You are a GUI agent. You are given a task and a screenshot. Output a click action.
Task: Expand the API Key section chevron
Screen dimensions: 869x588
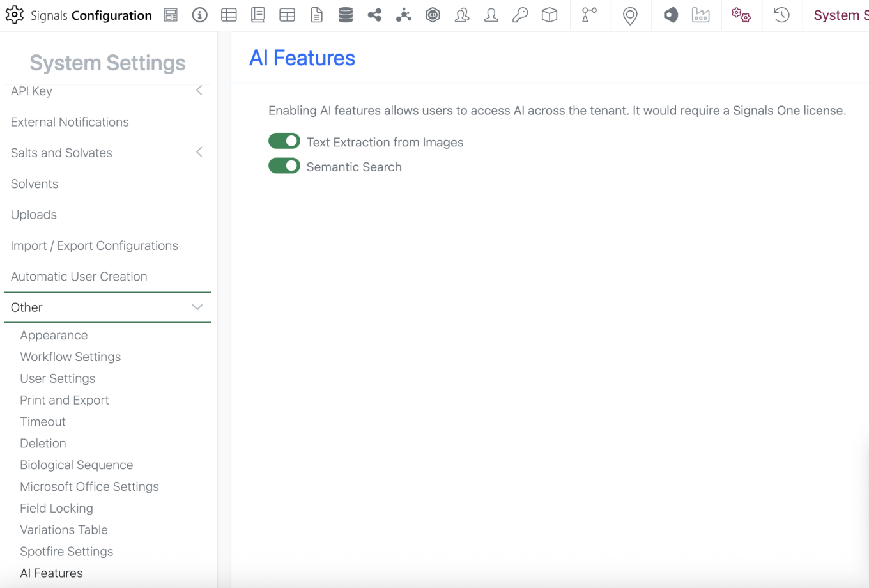click(199, 91)
